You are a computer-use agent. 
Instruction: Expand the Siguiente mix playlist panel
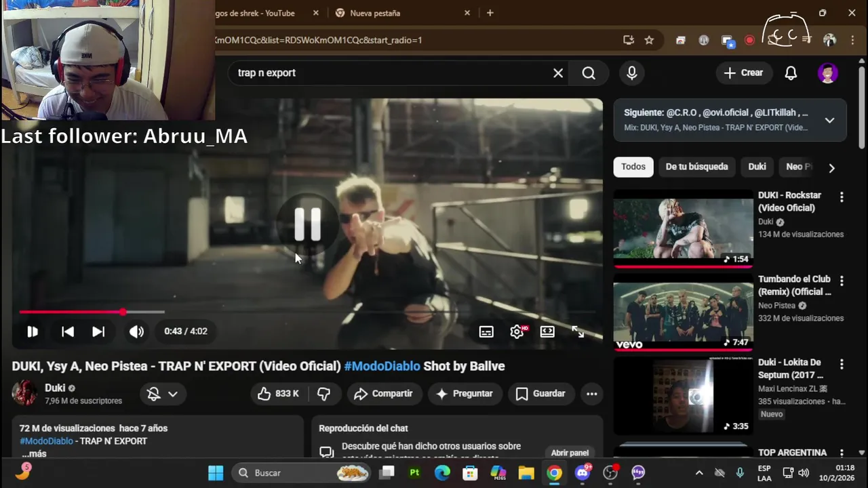pyautogui.click(x=829, y=120)
